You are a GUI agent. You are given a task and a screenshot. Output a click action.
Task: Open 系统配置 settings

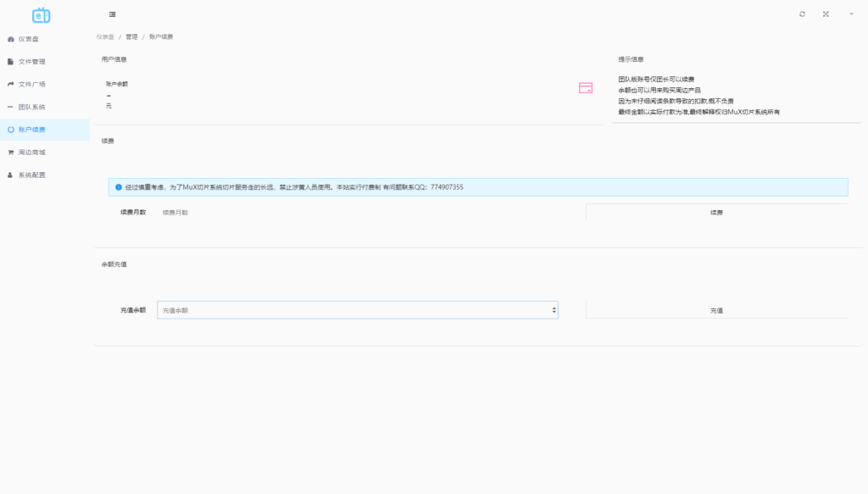pos(32,175)
